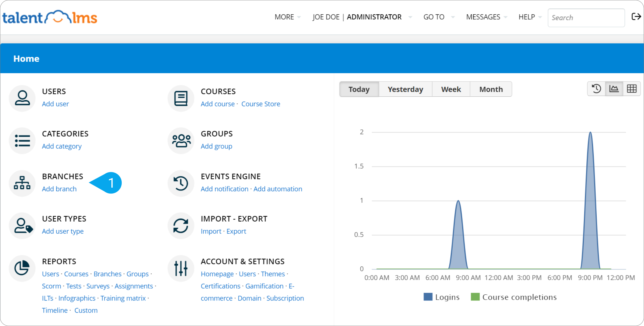The image size is (644, 326).
Task: Switch to the Month tab
Action: tap(491, 89)
